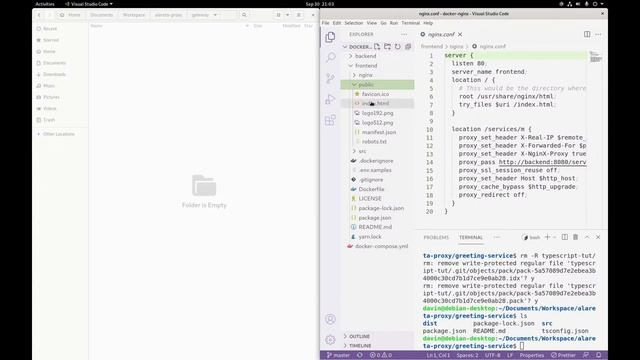Open docker-compose.yml in the Explorer
The width and height of the screenshot is (640, 360).
click(381, 246)
